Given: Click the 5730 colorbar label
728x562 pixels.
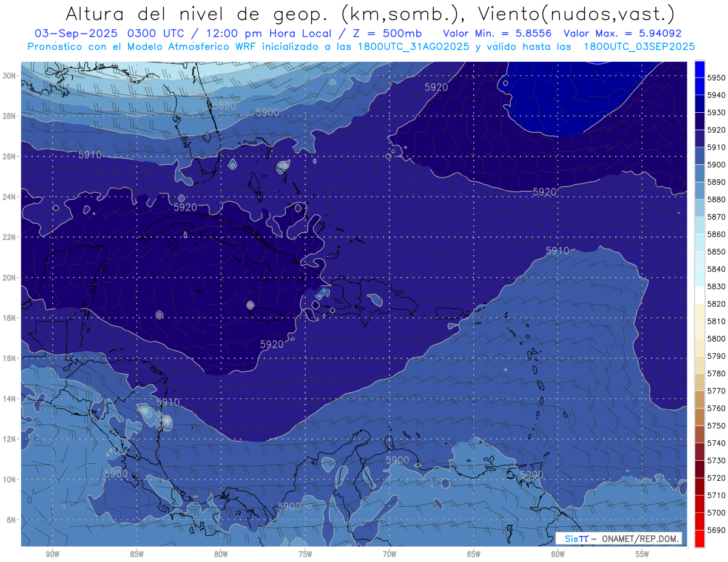Looking at the screenshot, I should click(x=716, y=460).
